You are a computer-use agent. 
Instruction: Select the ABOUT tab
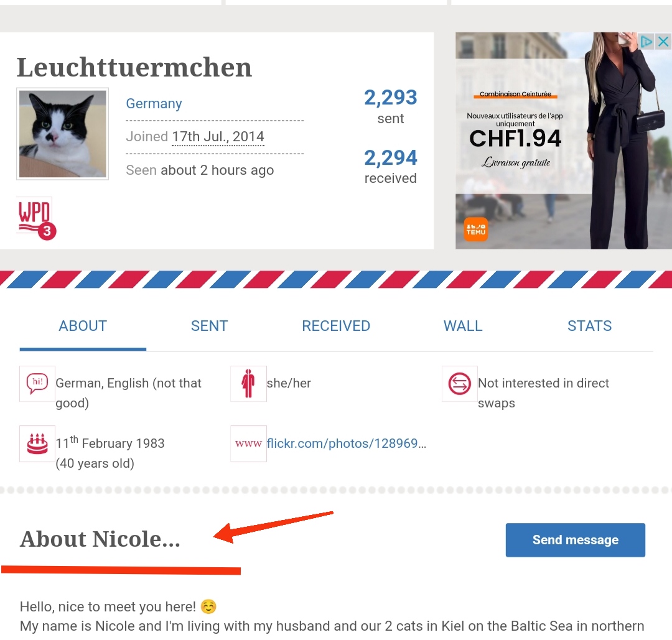(x=83, y=326)
